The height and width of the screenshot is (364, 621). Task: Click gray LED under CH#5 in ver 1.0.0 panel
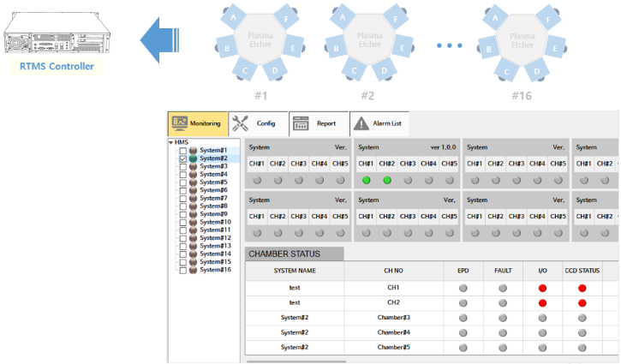click(450, 180)
